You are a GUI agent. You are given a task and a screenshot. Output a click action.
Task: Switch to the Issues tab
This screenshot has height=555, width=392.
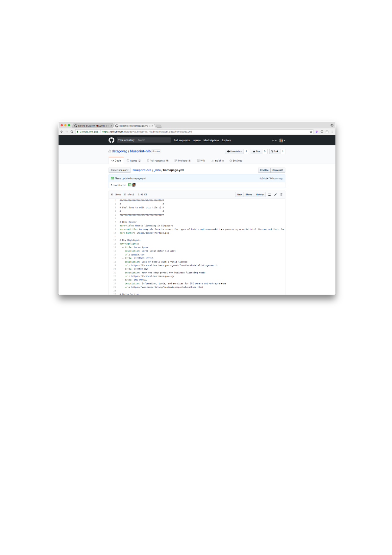pos(134,161)
